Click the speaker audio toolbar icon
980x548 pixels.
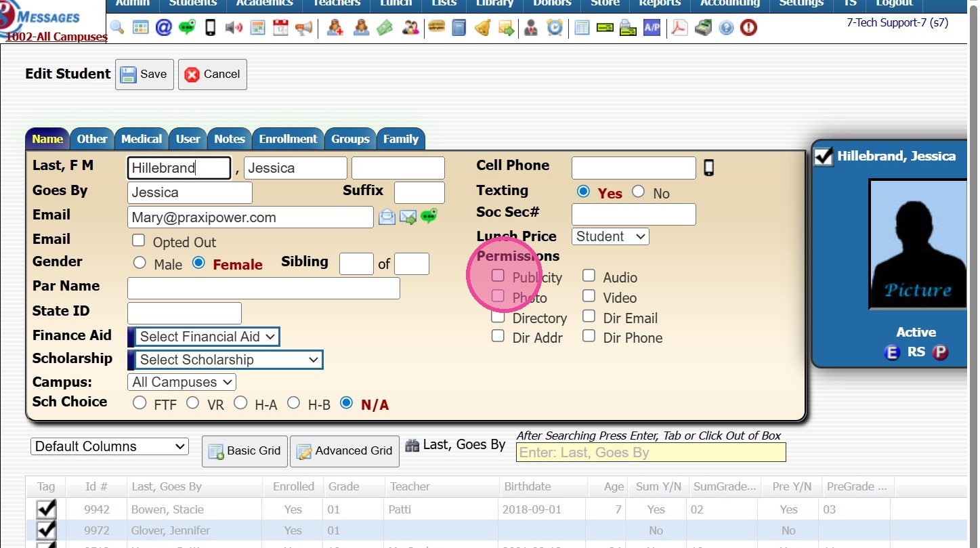coord(234,27)
